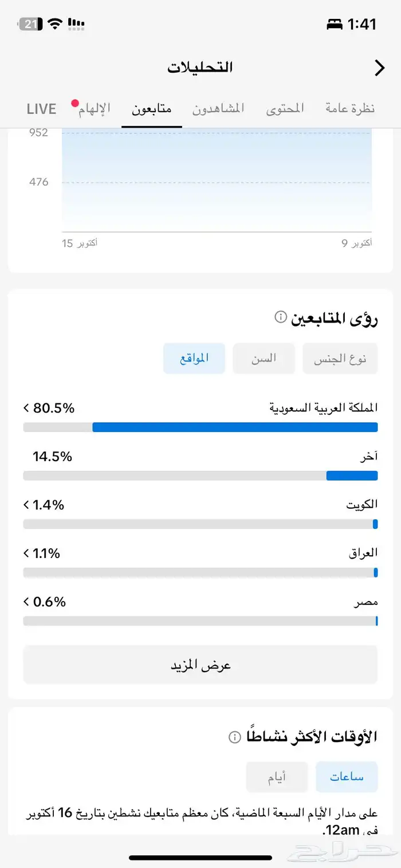This screenshot has width=401, height=868.
Task: Switch follower insights to السن view
Action: (264, 358)
